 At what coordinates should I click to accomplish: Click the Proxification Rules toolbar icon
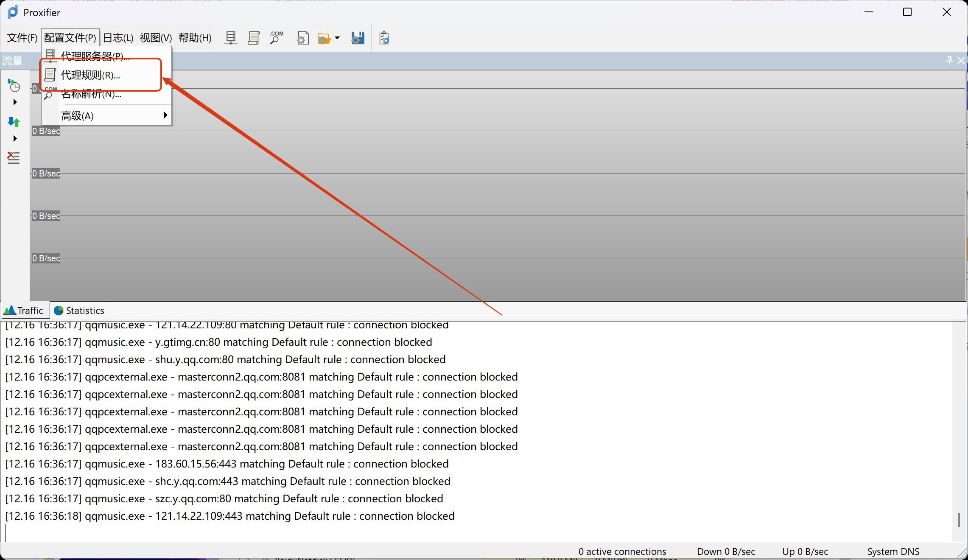pyautogui.click(x=254, y=38)
